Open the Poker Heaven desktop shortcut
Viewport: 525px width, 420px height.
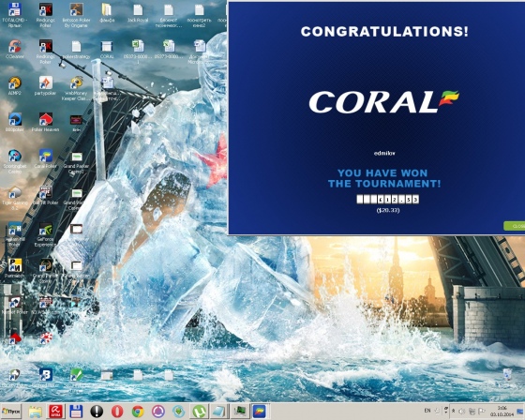pos(45,123)
